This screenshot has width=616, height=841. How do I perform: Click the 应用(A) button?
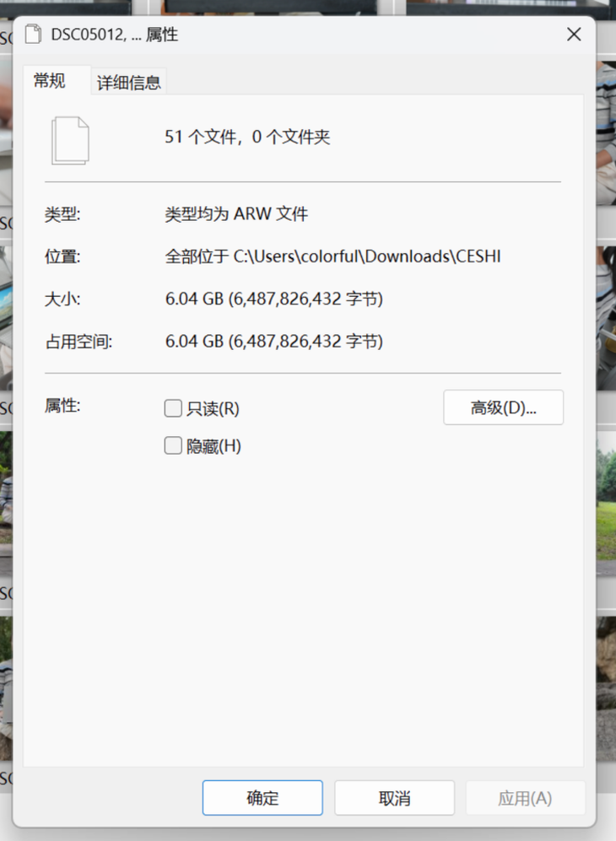coord(525,798)
